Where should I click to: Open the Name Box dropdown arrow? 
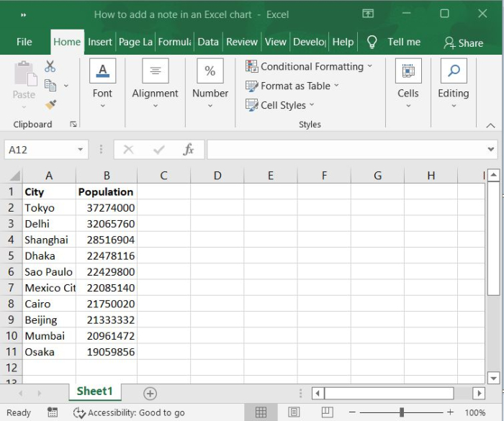(x=81, y=150)
